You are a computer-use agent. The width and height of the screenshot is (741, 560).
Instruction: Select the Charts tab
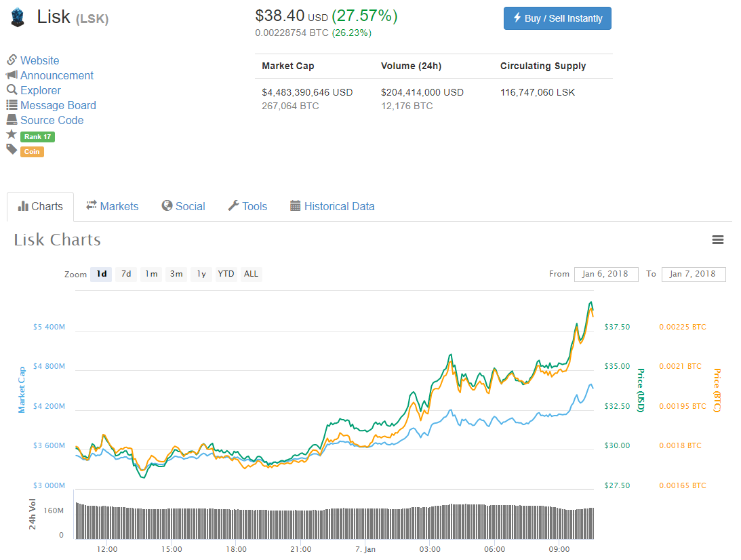[x=41, y=207]
